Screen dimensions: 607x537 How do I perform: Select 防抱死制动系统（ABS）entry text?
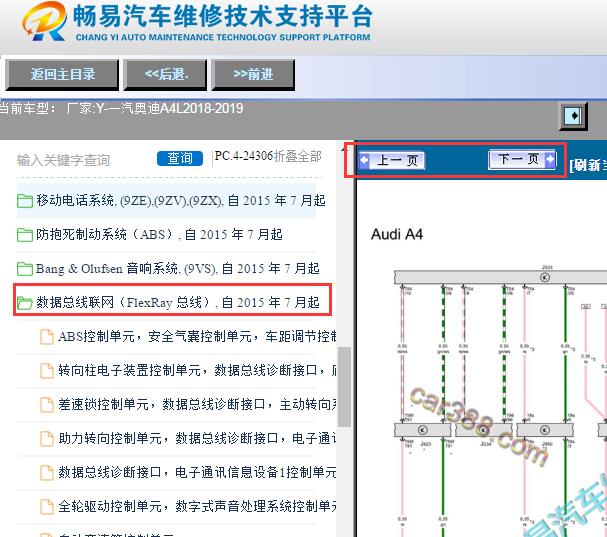pyautogui.click(x=159, y=235)
